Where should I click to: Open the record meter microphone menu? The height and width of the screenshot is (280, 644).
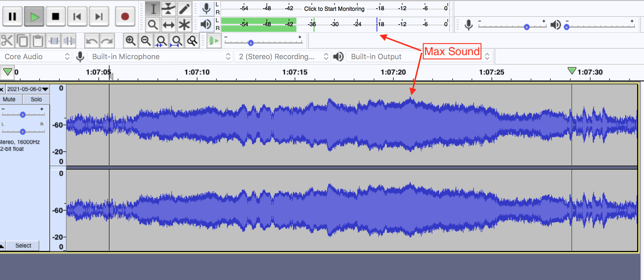point(206,9)
